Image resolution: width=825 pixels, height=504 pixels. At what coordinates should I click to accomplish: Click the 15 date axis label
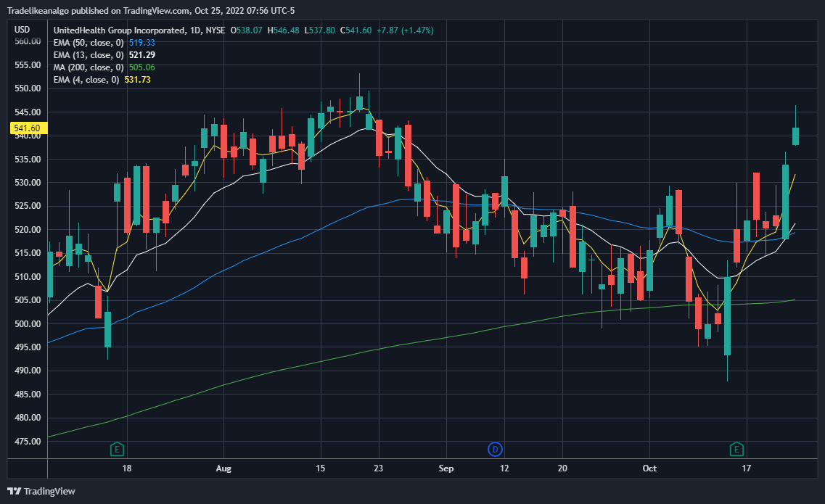[x=321, y=468]
